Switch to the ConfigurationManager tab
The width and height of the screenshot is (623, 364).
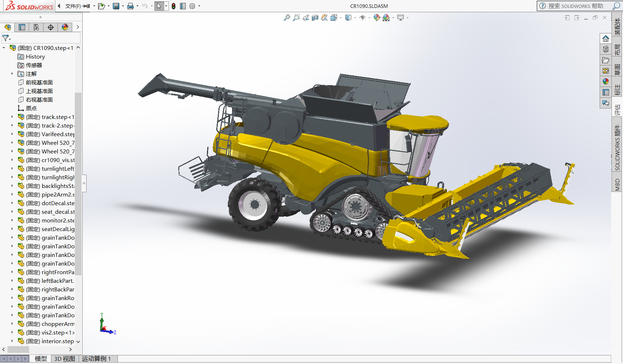[x=36, y=27]
